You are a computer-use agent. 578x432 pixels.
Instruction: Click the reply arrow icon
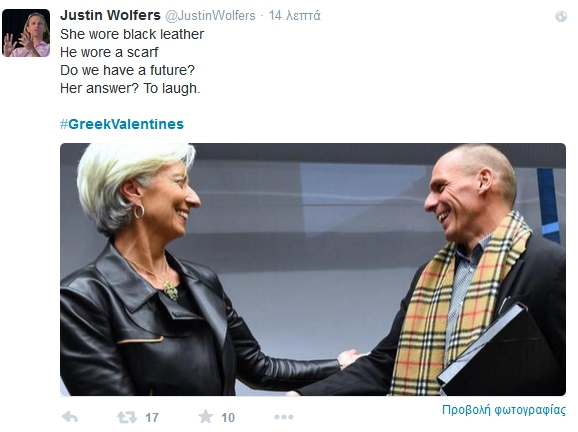(70, 417)
